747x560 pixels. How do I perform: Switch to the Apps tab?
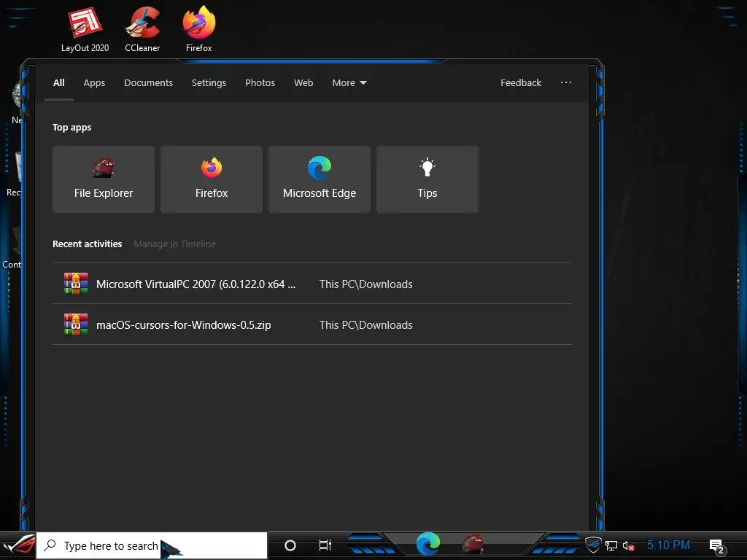(94, 83)
